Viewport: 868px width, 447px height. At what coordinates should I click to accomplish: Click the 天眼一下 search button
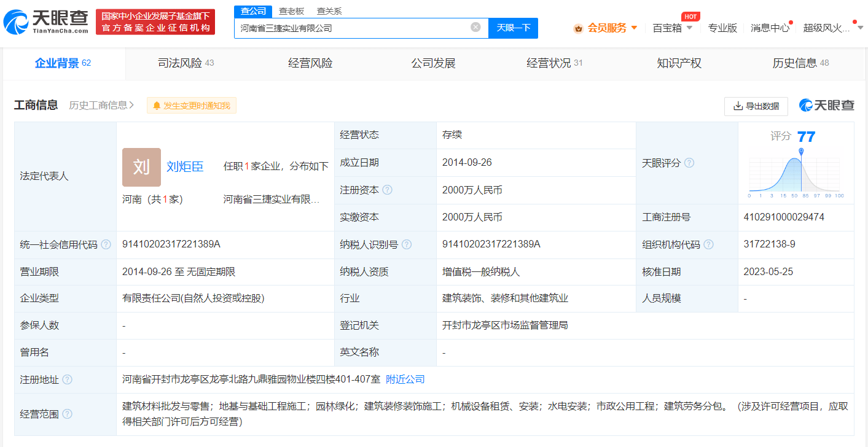(x=513, y=28)
